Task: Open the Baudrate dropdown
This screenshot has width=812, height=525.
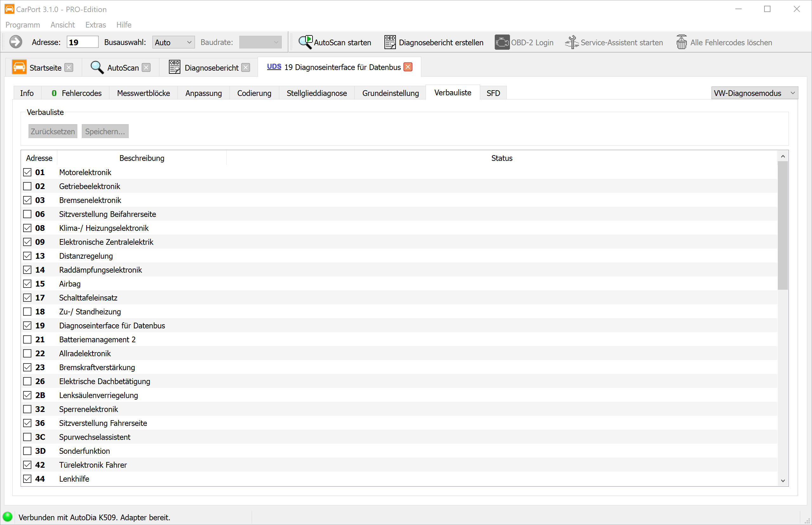Action: click(260, 42)
